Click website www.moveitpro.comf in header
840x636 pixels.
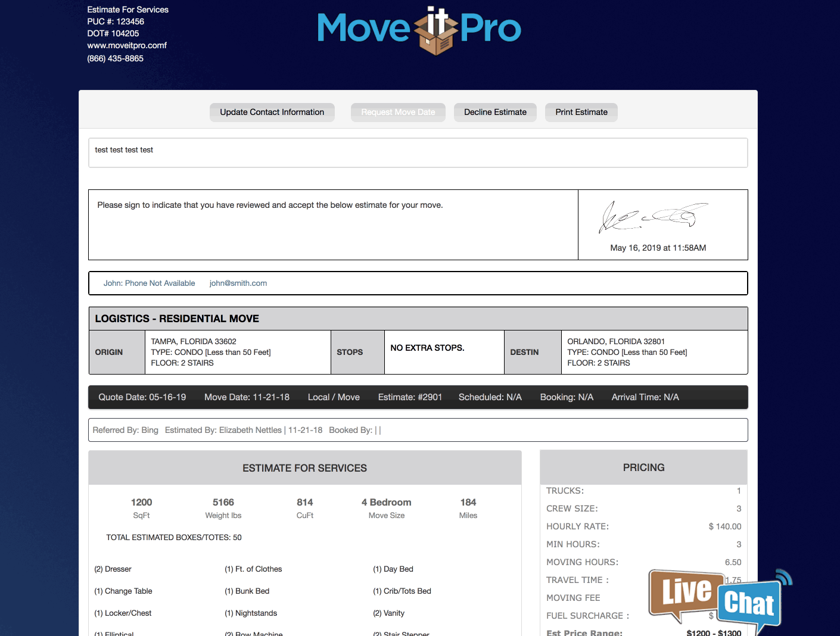pos(127,45)
